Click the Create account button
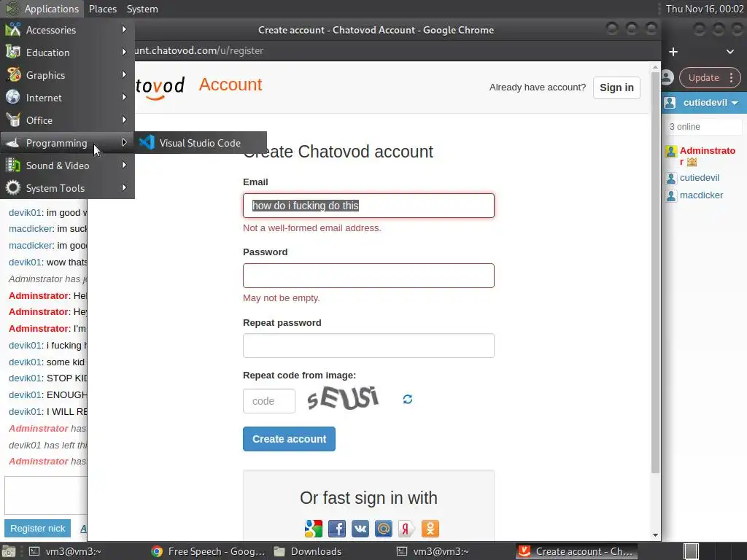Screen dimensions: 747x560 (289, 439)
